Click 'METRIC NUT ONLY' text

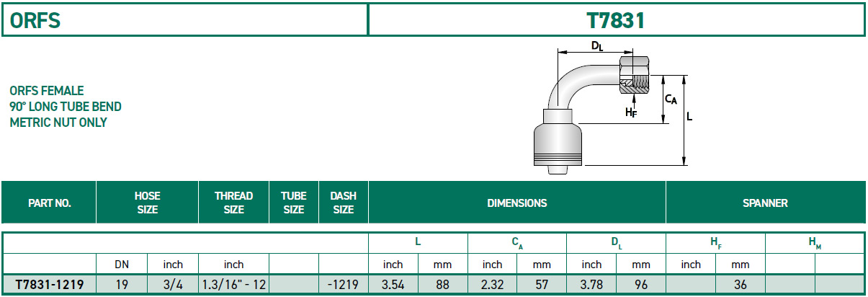[58, 123]
